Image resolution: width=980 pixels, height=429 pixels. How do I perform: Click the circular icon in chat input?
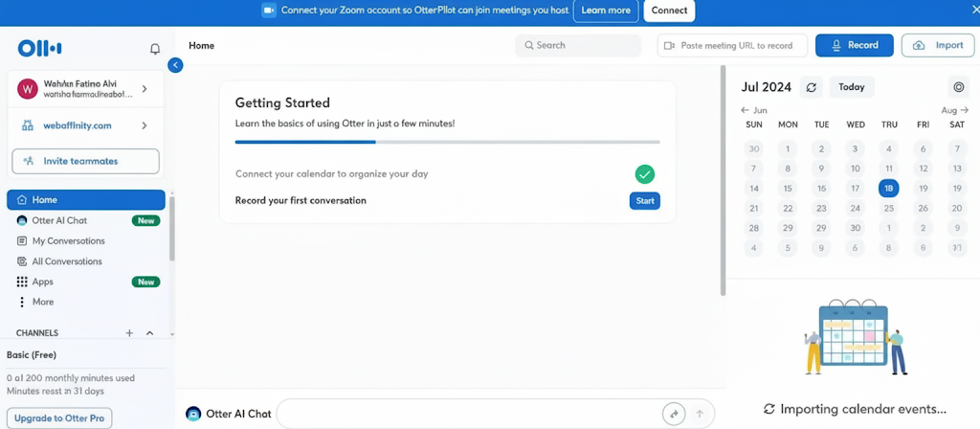point(674,414)
